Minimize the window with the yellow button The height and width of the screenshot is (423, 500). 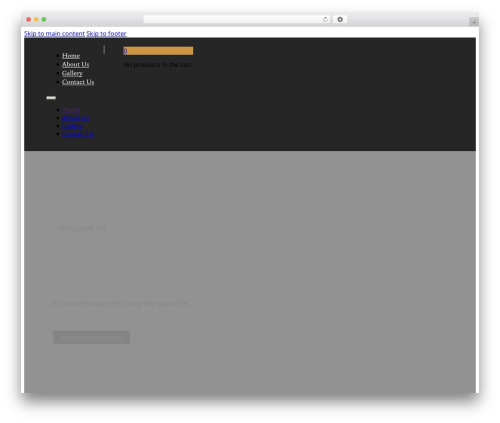click(x=36, y=19)
